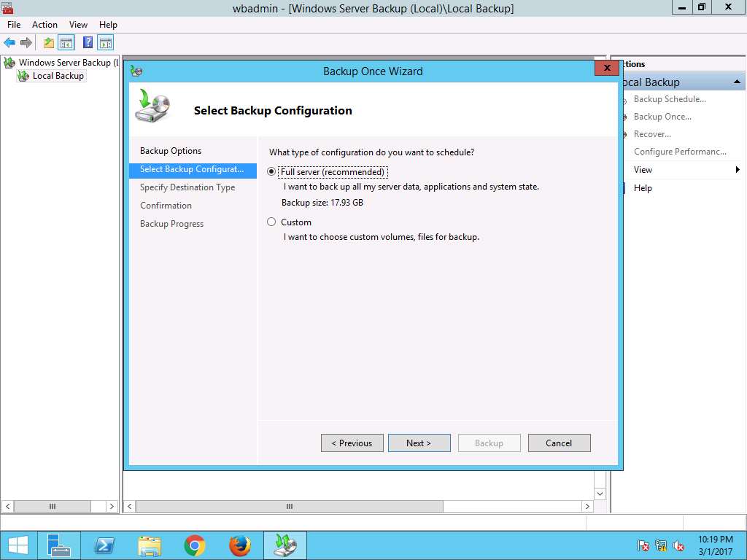747x560 pixels.
Task: Launch Google Chrome from the taskbar
Action: point(194,545)
